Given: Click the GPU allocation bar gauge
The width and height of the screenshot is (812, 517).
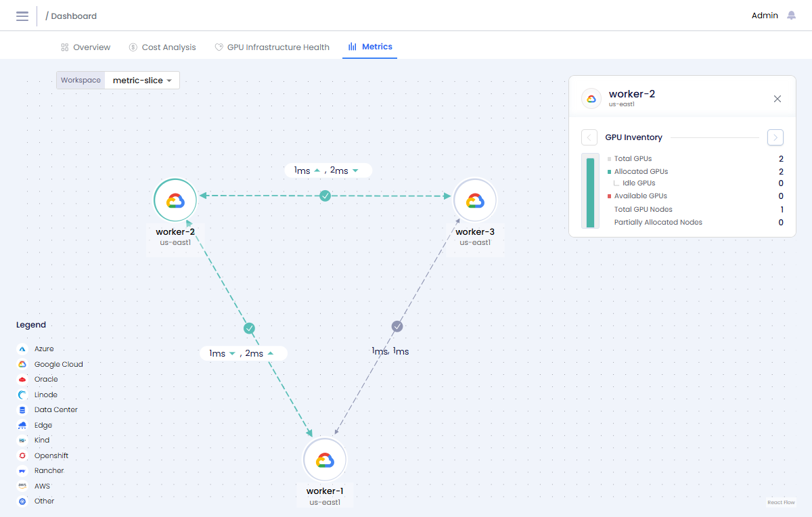Looking at the screenshot, I should pyautogui.click(x=590, y=192).
